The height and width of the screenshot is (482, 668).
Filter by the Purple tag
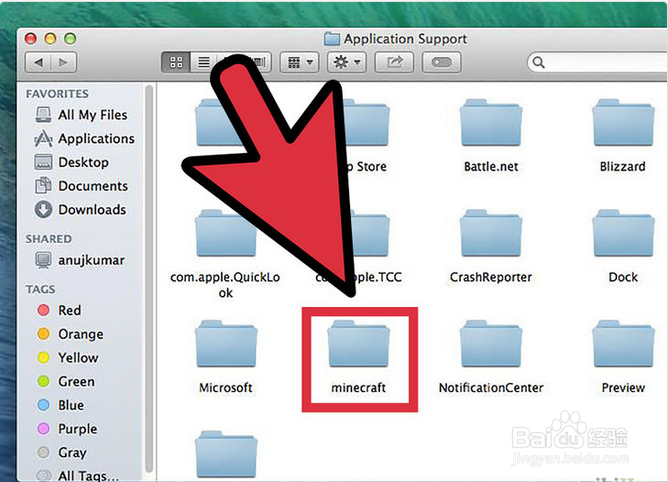point(67,429)
